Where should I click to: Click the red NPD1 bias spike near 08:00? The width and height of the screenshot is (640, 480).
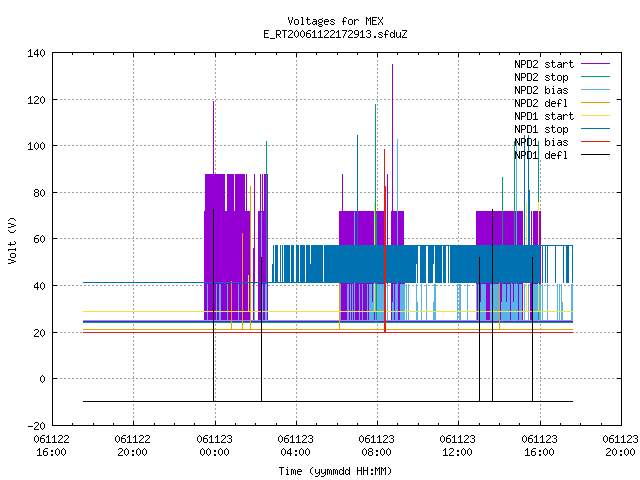coord(384,241)
